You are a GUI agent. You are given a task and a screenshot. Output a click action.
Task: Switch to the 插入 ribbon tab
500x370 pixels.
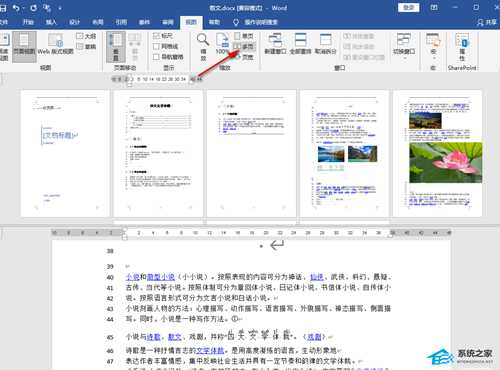51,22
